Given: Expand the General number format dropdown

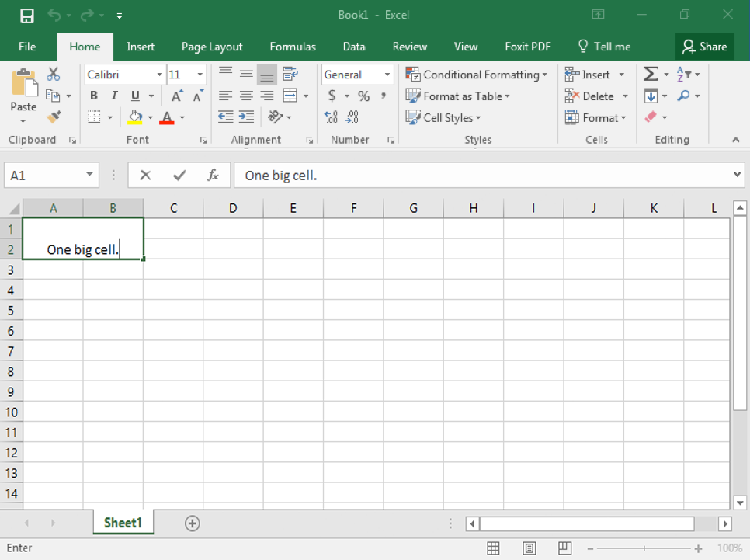Looking at the screenshot, I should [x=387, y=75].
